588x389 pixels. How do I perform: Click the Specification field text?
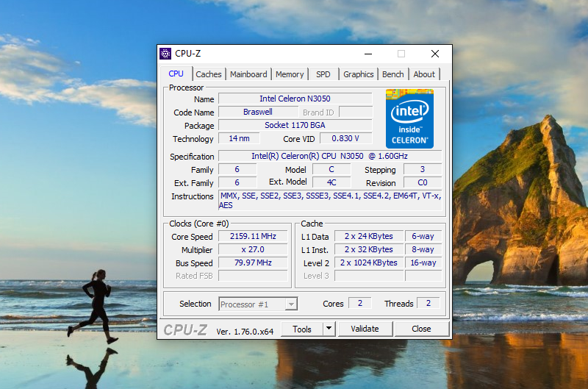click(330, 156)
